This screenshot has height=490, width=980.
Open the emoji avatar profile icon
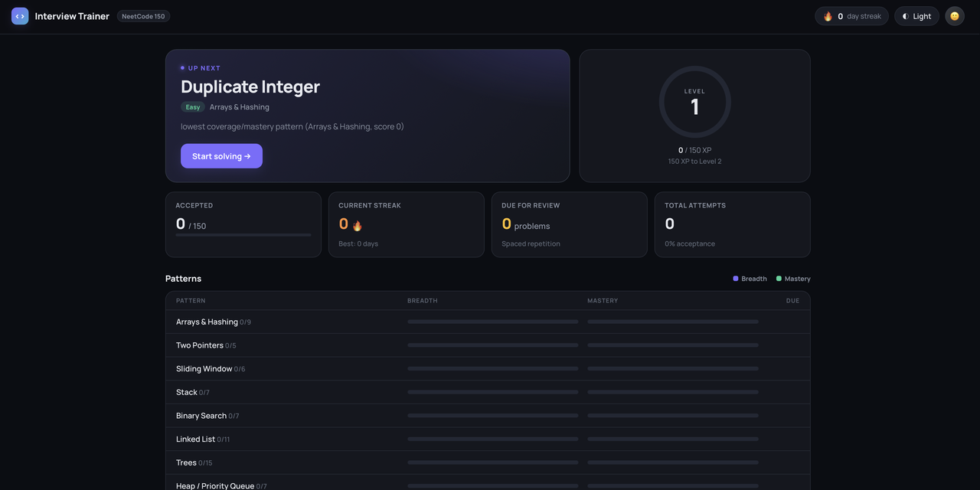954,16
